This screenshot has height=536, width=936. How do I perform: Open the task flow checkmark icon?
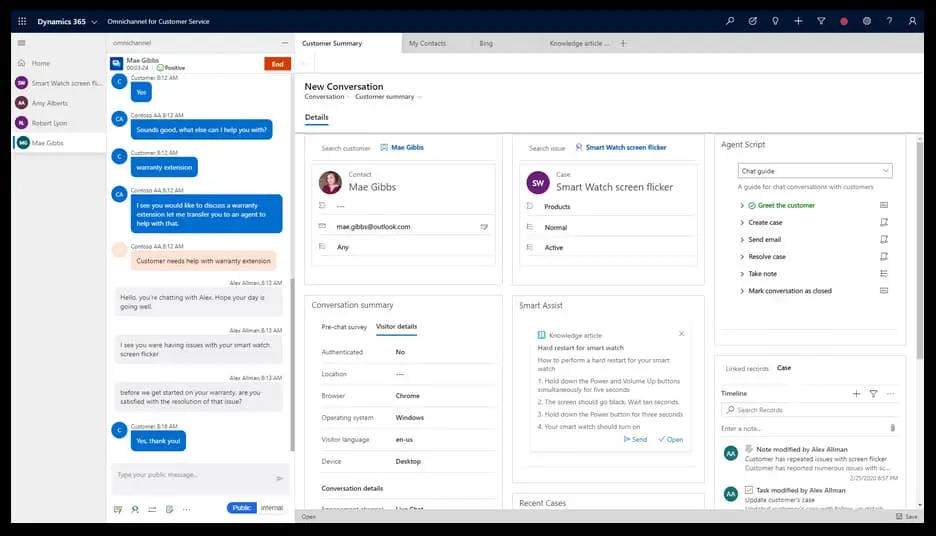click(753, 21)
